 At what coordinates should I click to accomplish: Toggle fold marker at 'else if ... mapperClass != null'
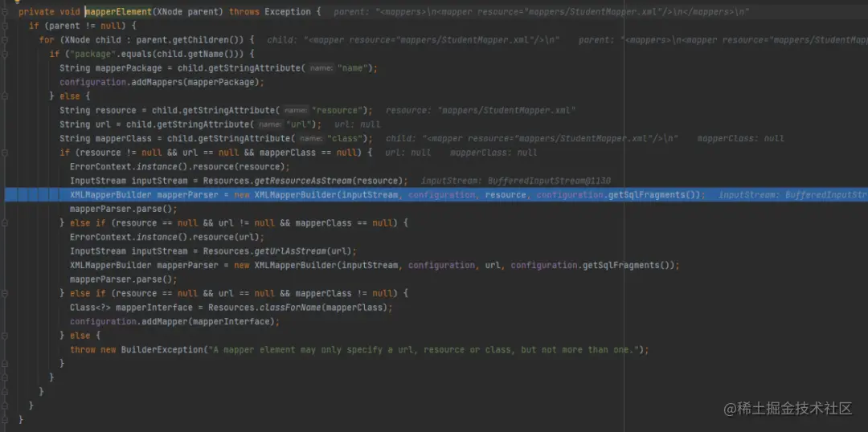point(5,293)
